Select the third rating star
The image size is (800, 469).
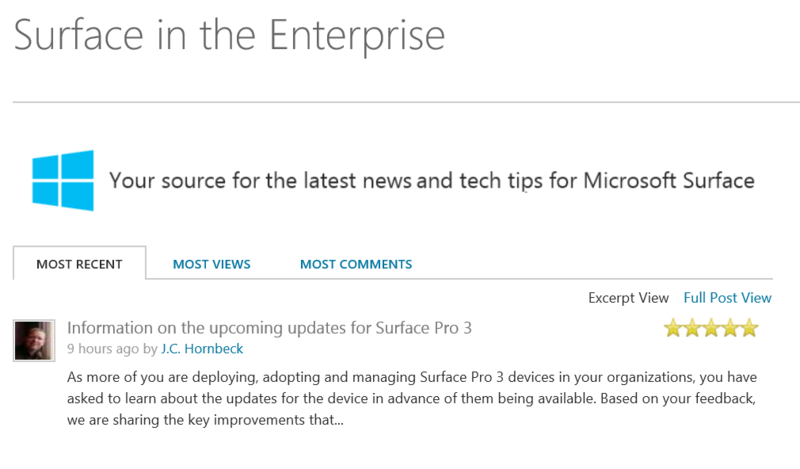coord(711,328)
